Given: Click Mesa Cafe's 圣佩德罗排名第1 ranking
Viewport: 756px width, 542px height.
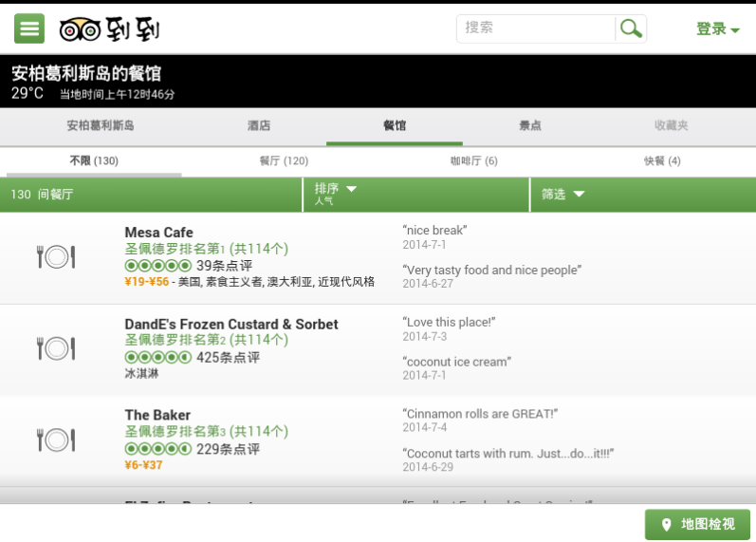Looking at the screenshot, I should pos(207,249).
